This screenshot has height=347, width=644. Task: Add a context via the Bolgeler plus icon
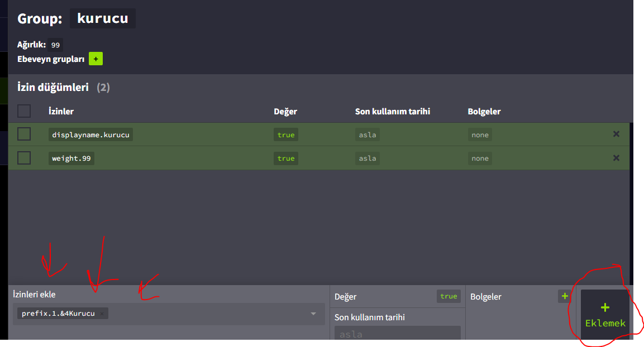pos(565,296)
